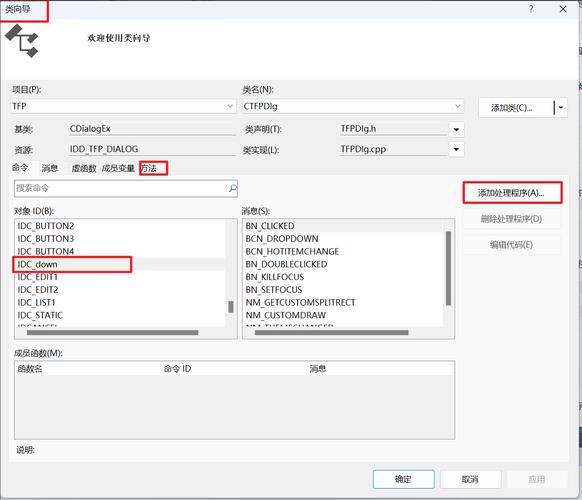This screenshot has height=500, width=582.
Task: Click the object ID list horizontal scrollbar
Action: (x=119, y=333)
